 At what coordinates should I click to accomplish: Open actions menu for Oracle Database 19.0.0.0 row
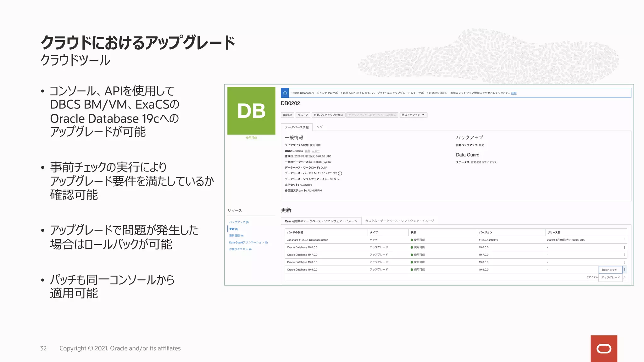[625, 247]
